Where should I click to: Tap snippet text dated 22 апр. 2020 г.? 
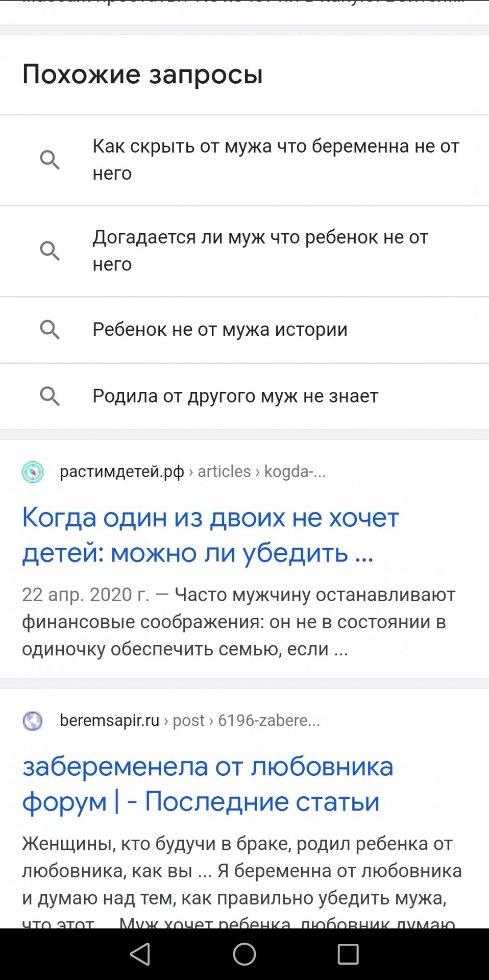[x=238, y=622]
